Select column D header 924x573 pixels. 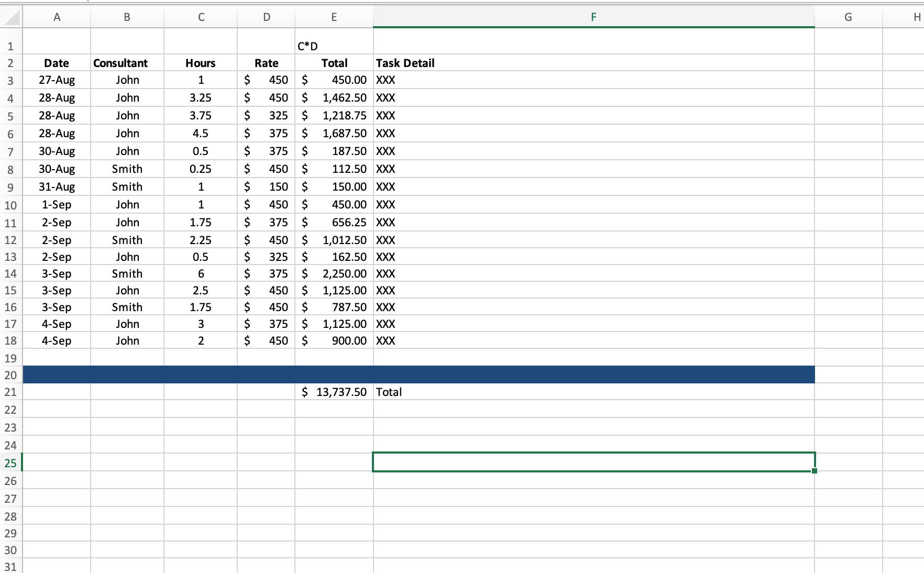[x=266, y=17]
